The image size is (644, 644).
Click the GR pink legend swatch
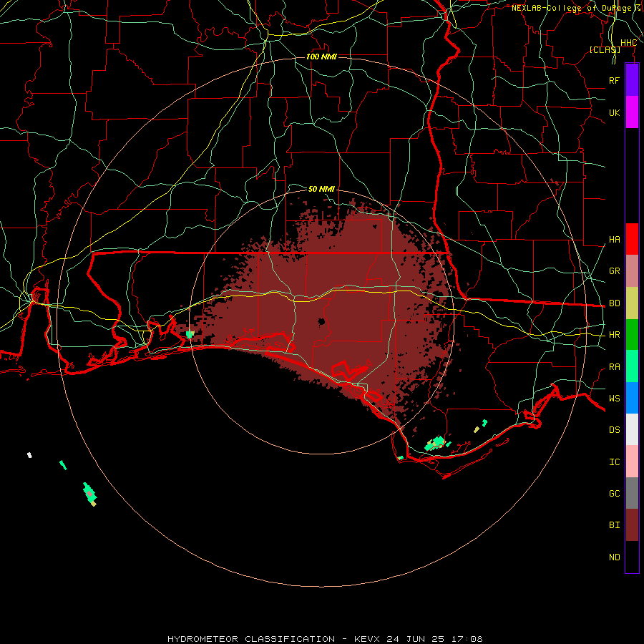(632, 271)
